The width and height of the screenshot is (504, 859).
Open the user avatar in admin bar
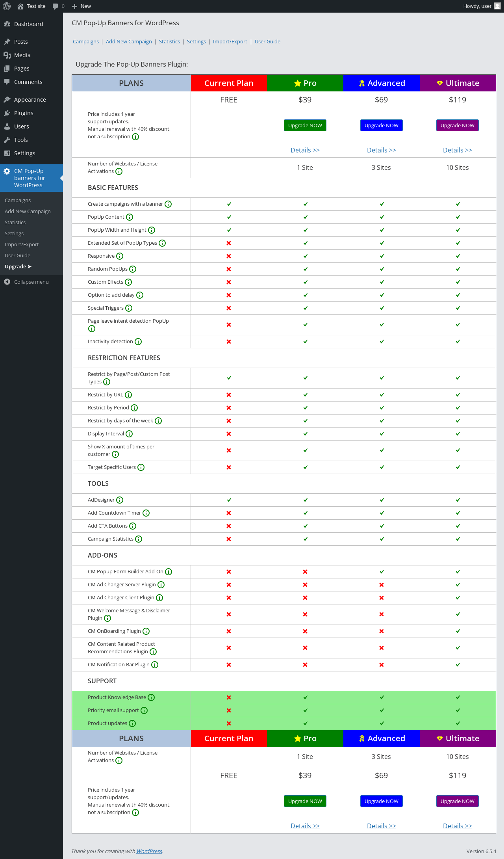[x=497, y=6]
